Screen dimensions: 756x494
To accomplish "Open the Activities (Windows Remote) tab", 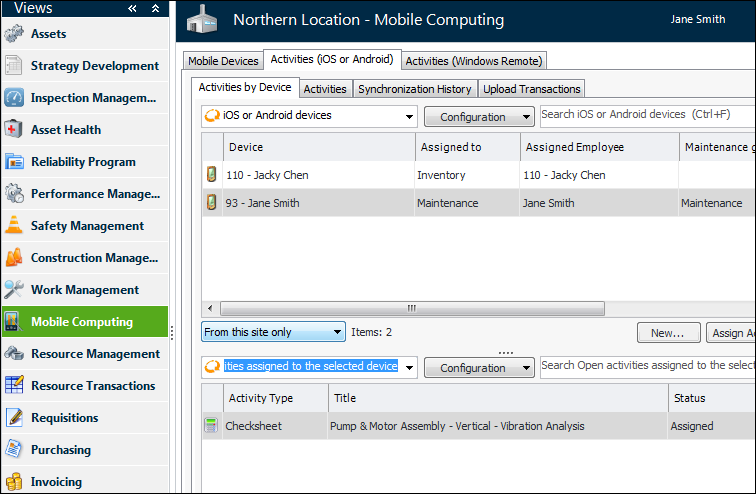I will coord(474,61).
